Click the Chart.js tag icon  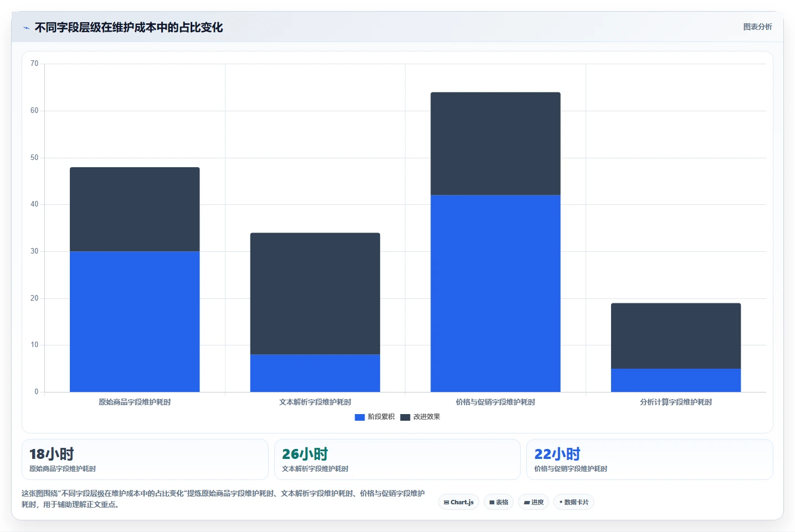pyautogui.click(x=447, y=503)
